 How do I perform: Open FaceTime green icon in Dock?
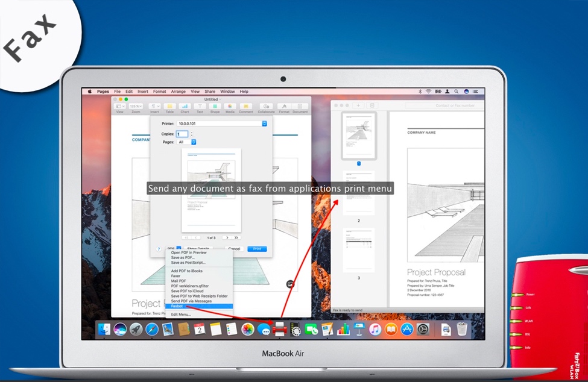[311, 329]
